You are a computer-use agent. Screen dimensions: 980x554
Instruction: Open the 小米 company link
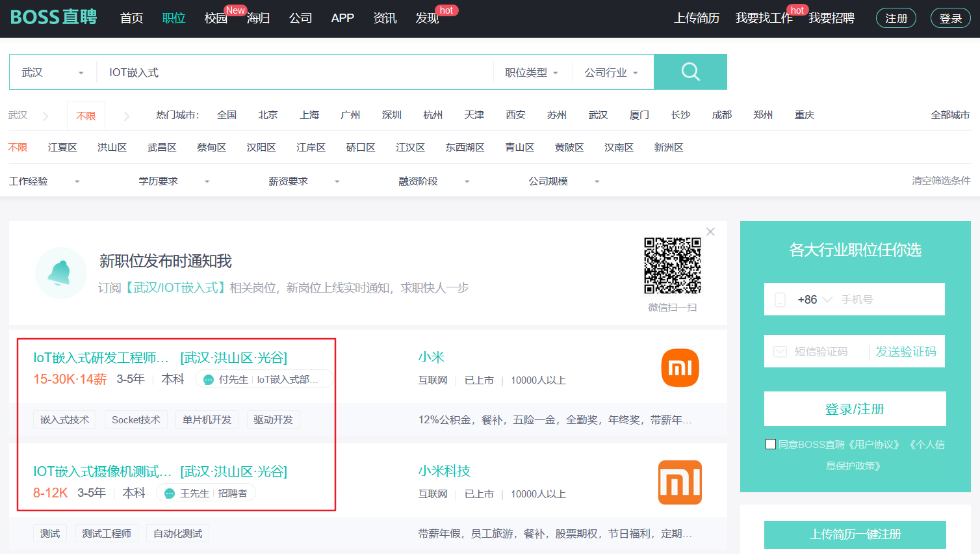point(431,358)
